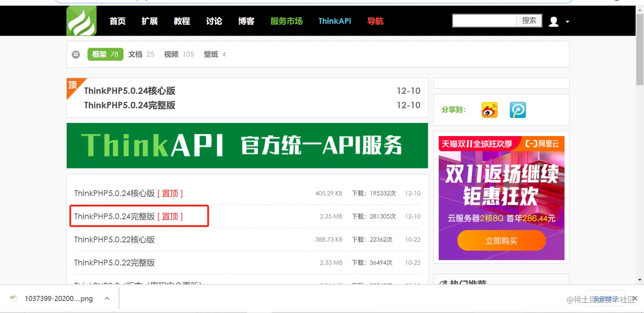Focus the search input field

[x=485, y=20]
